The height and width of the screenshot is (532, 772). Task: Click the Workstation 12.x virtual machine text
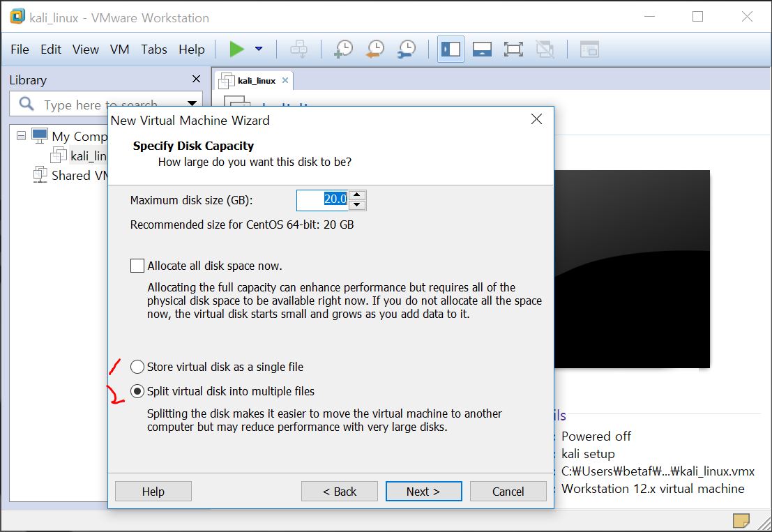click(x=653, y=488)
